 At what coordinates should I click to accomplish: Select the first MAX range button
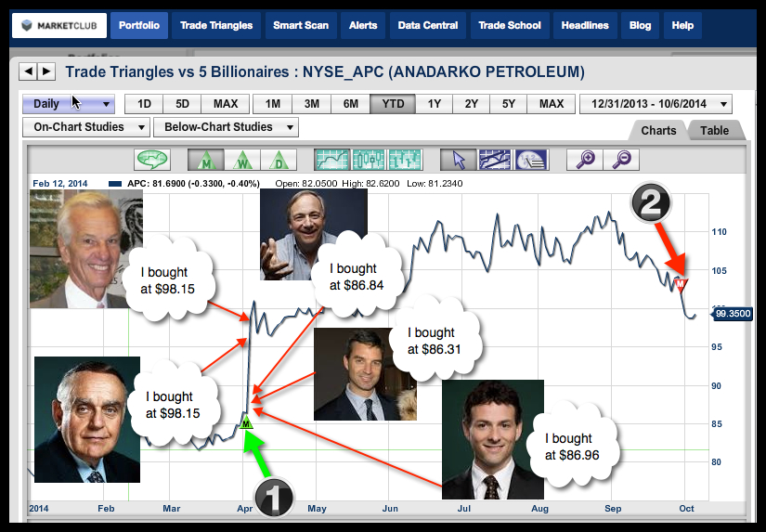tap(226, 104)
